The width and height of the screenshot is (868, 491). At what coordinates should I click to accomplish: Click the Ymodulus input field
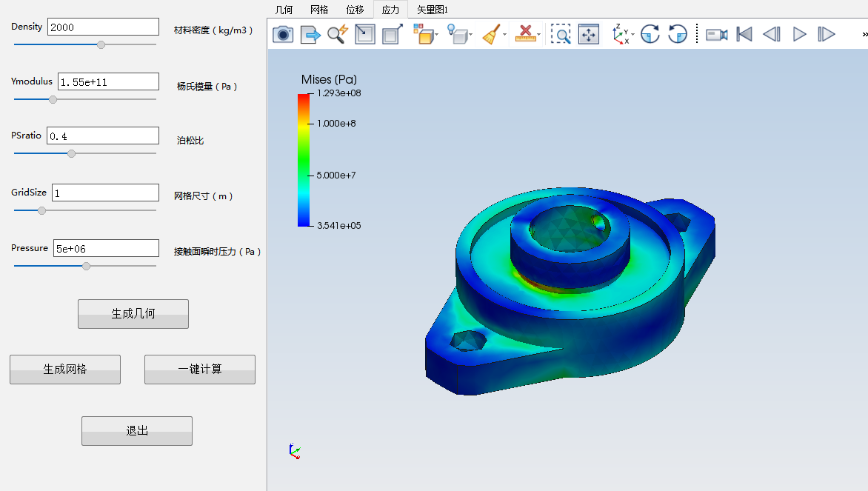coord(108,81)
